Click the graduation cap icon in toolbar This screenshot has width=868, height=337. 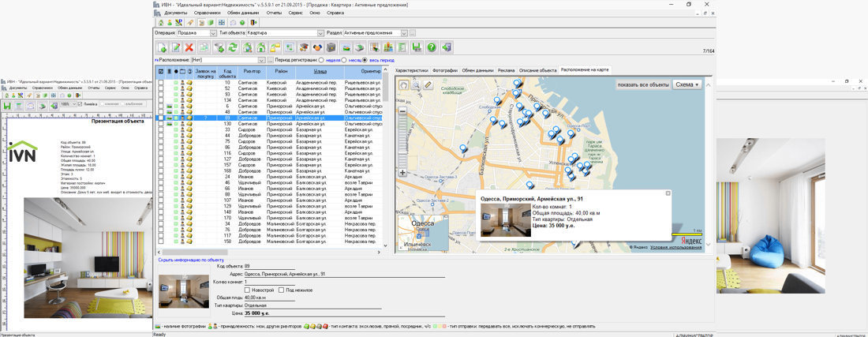[x=303, y=47]
